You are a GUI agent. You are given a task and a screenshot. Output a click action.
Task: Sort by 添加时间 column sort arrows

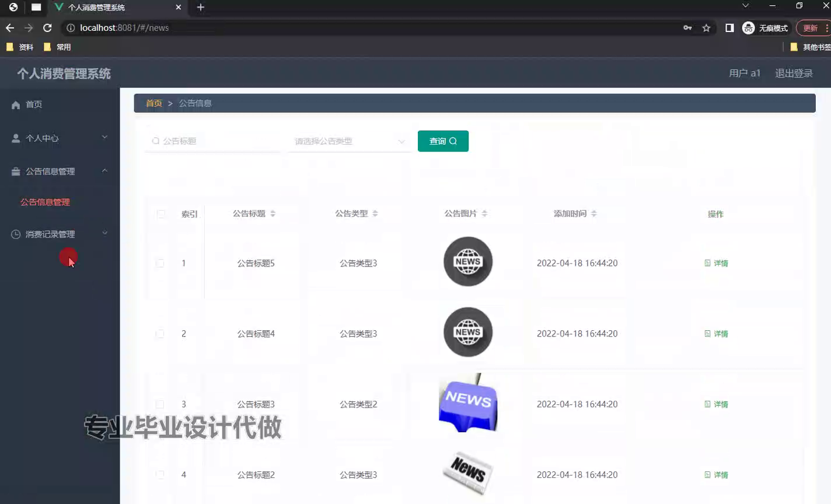point(593,214)
